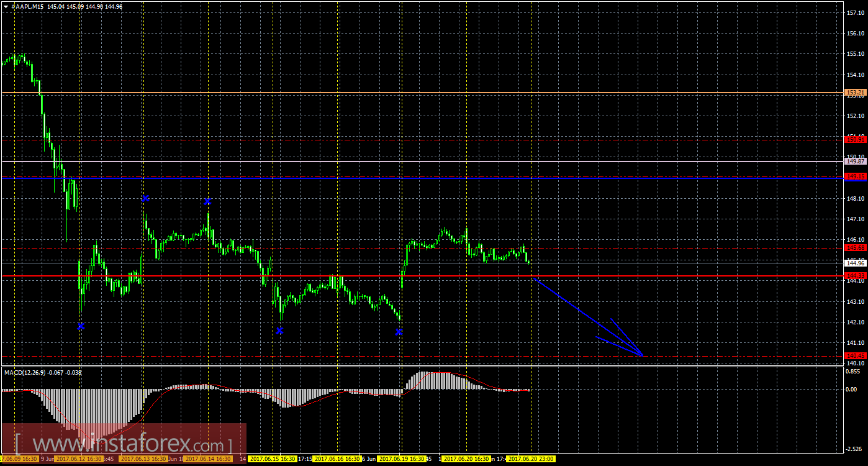Image resolution: width=868 pixels, height=466 pixels.
Task: Select the blue horizontal line at 149.15
Action: (x=422, y=177)
